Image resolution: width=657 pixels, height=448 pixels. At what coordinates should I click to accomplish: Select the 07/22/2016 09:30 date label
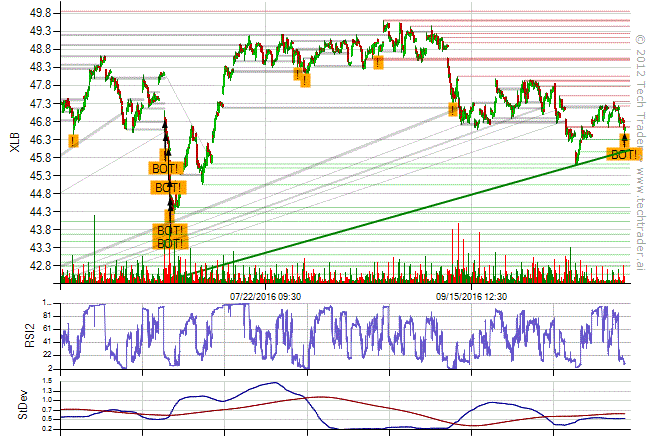[267, 296]
